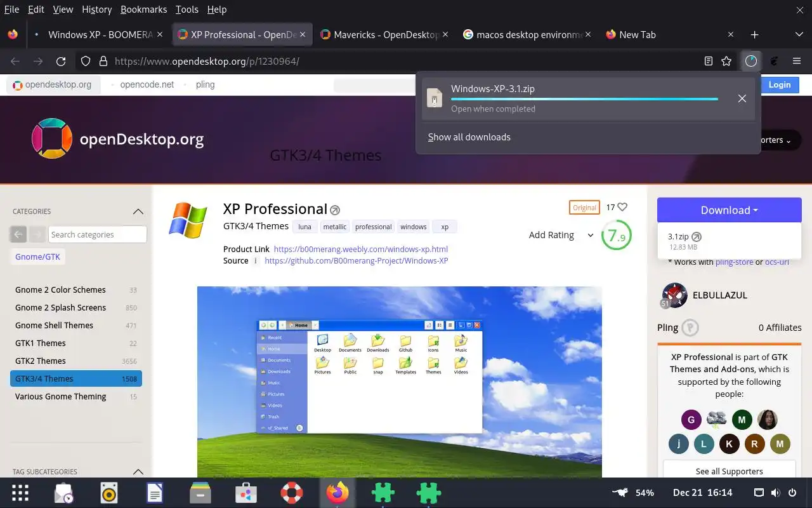Collapse the TAG SUBCATEGORIES section chevron

138,472
